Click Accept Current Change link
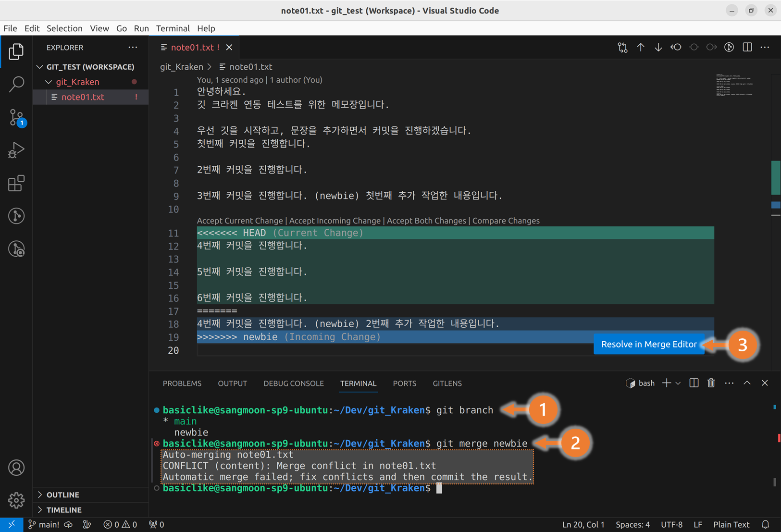 click(x=240, y=221)
